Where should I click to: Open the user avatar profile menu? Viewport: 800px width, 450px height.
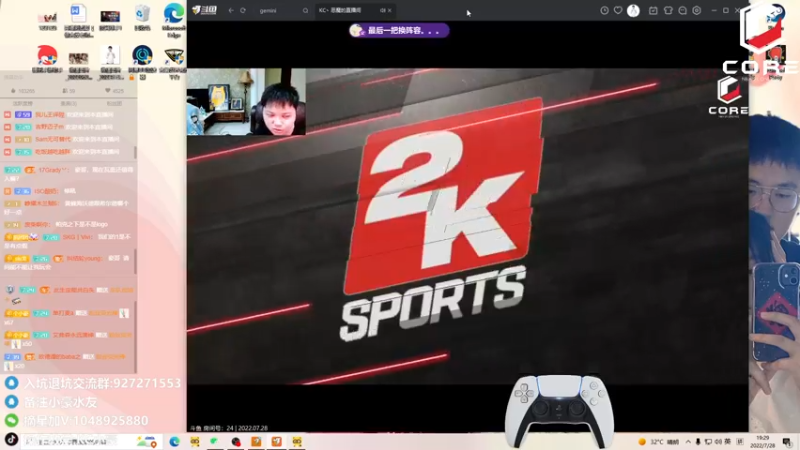click(633, 10)
